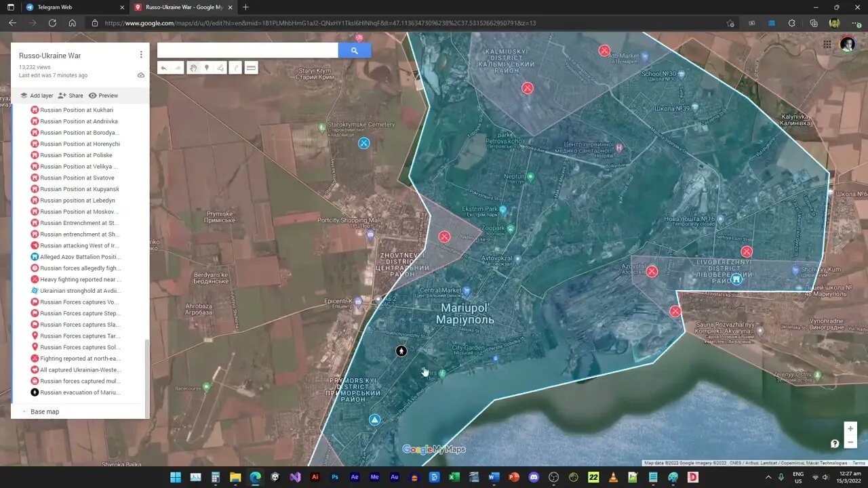
Task: Click 'Russo-Ukraine War' map title
Action: pyautogui.click(x=50, y=56)
